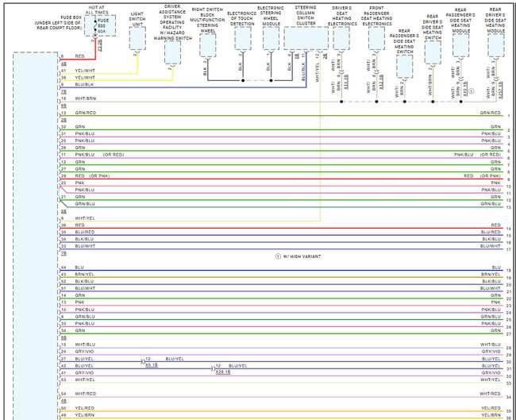Click the Fuse 500 50A box
This screenshot has height=420, width=516.
[100, 25]
